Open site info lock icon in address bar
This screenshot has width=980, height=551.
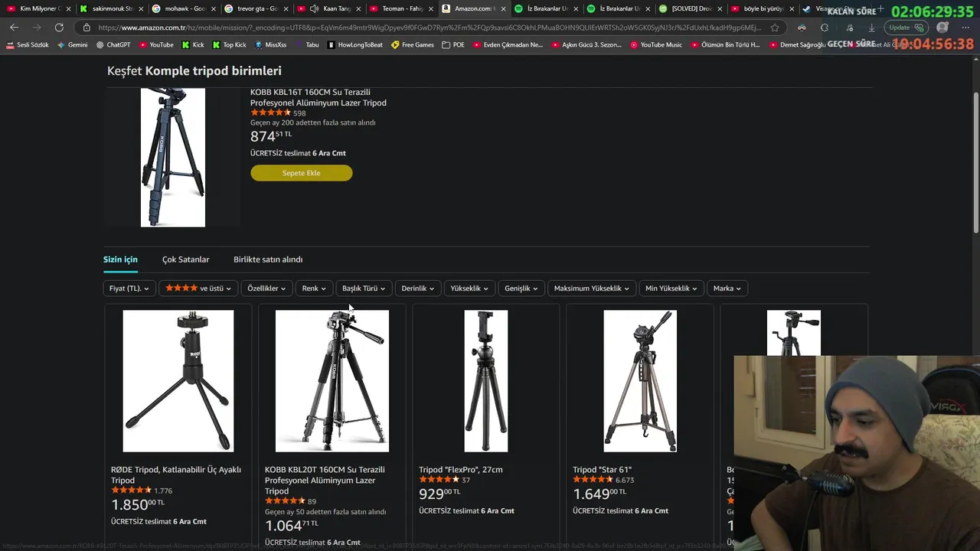click(x=87, y=28)
